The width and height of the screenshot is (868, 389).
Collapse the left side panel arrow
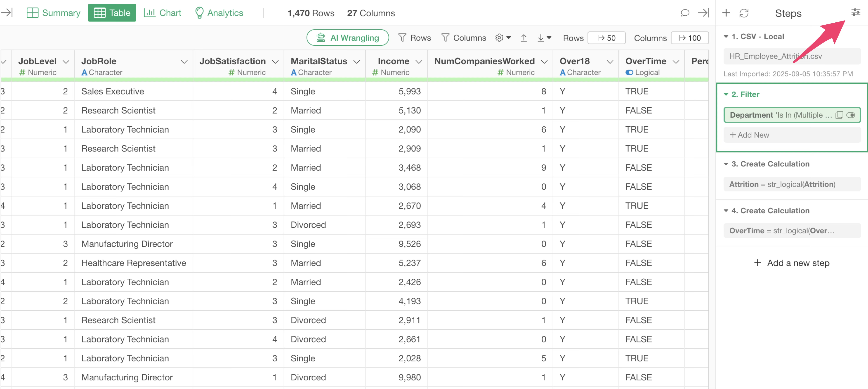[7, 13]
